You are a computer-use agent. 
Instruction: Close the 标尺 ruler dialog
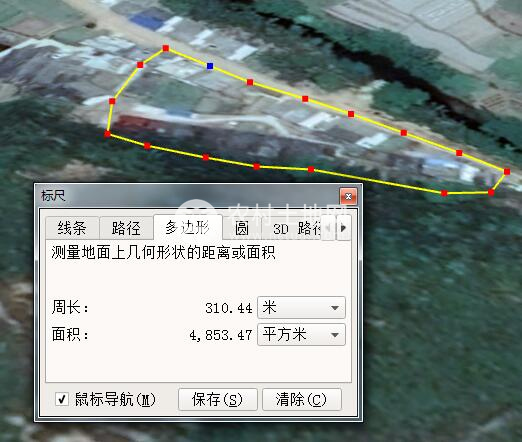click(x=348, y=196)
